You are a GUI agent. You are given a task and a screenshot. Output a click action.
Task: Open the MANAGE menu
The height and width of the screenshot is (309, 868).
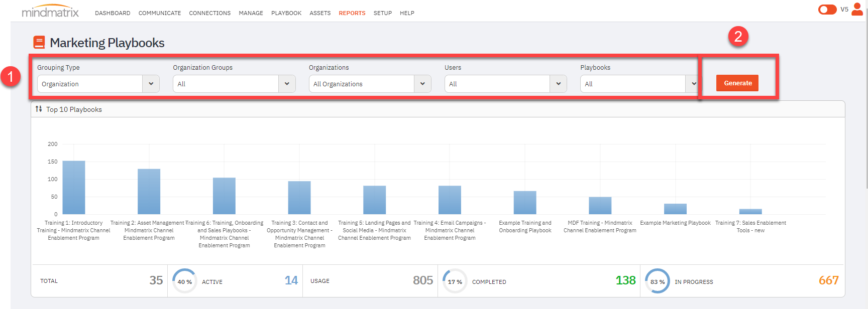tap(251, 13)
